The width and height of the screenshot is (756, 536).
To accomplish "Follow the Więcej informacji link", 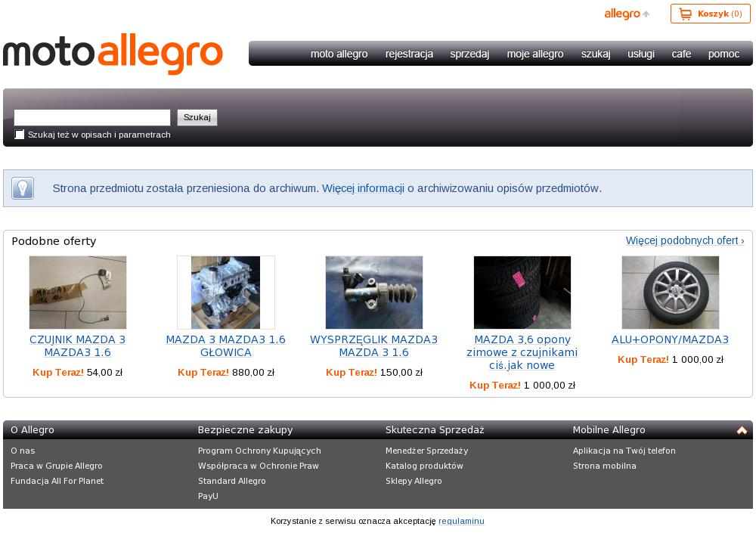I will coord(363,188).
